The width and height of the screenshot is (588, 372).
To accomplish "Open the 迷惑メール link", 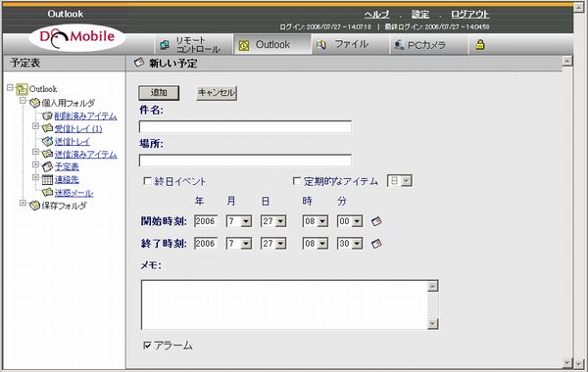I will [x=73, y=193].
